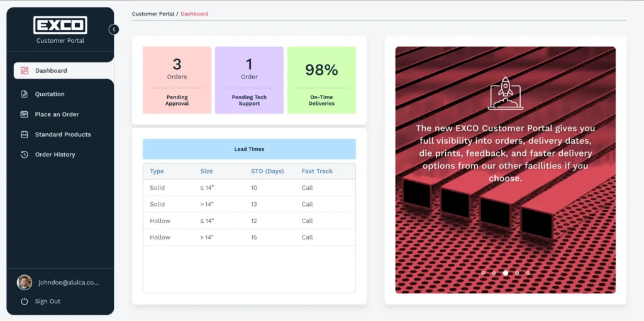Click the STD value 15

click(254, 237)
